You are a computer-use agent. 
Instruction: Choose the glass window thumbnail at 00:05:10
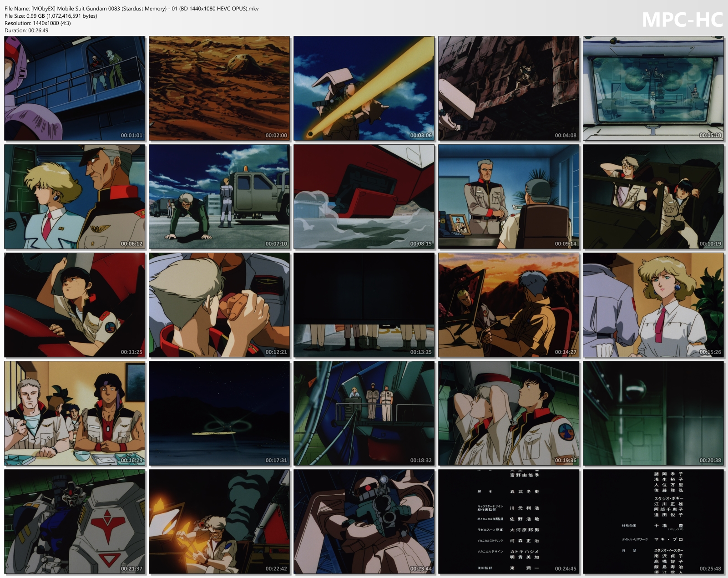tap(653, 88)
